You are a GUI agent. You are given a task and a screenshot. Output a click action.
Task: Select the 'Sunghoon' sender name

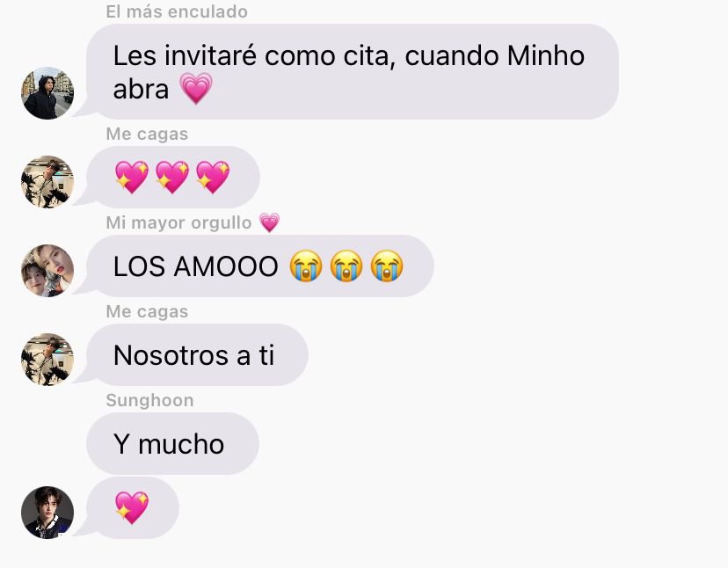149,400
